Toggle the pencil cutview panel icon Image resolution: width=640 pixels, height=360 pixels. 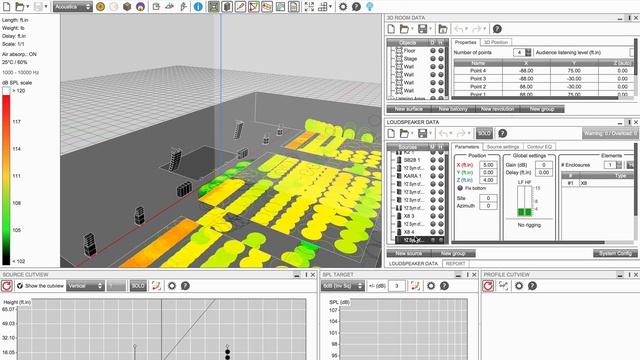(240, 7)
